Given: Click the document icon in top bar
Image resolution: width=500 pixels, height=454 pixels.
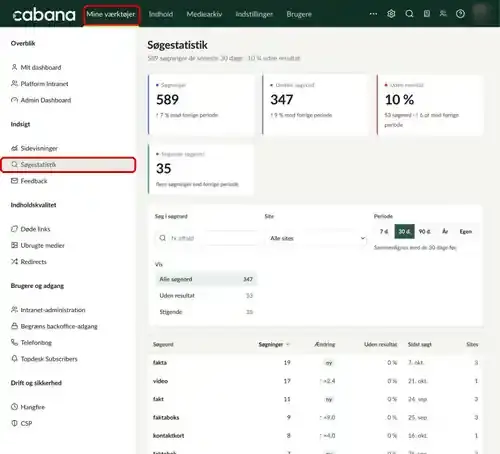Looking at the screenshot, I should tap(427, 14).
